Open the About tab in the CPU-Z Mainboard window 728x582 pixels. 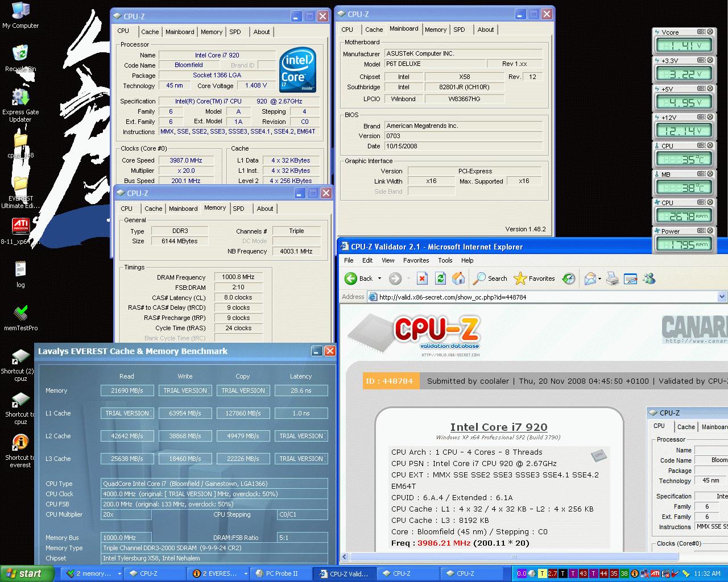[x=486, y=30]
